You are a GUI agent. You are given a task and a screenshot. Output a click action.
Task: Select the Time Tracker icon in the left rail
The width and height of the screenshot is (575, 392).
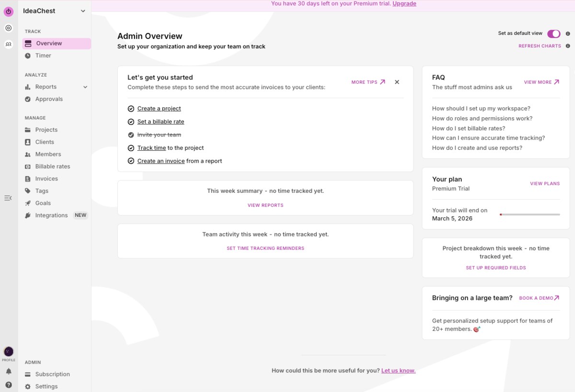[8, 11]
